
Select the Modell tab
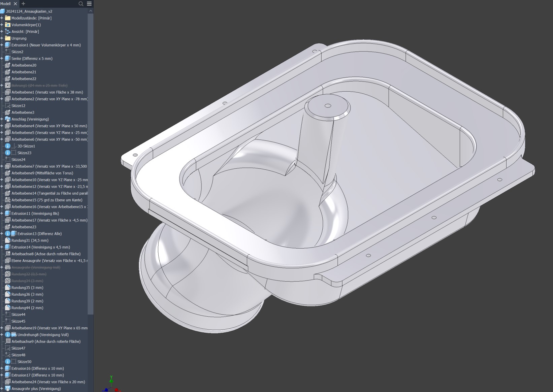[6, 4]
